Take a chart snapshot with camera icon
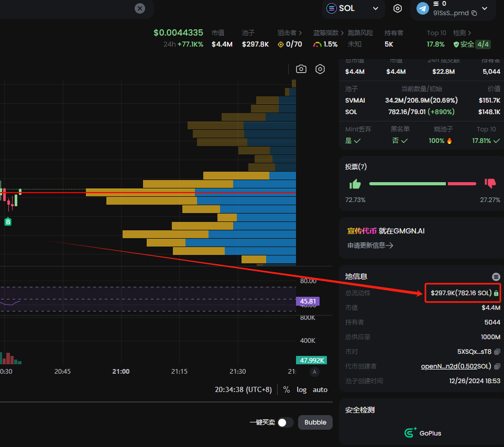The width and height of the screenshot is (504, 447). [301, 69]
